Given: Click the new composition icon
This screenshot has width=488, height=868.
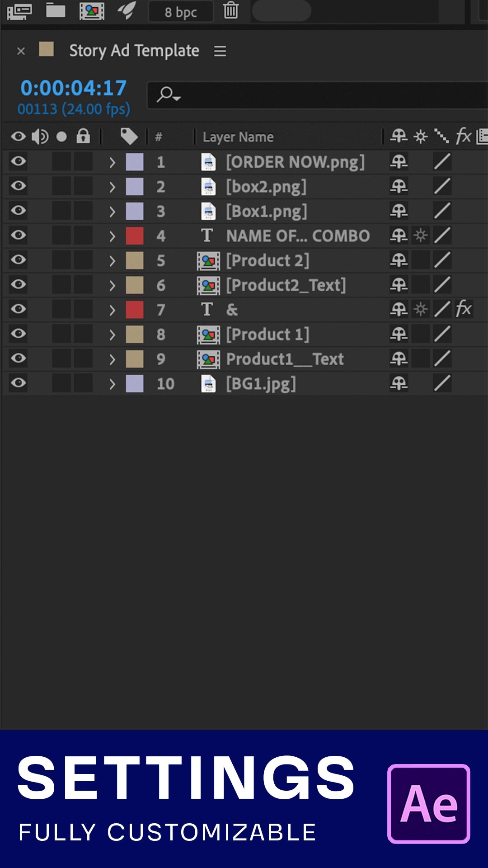Looking at the screenshot, I should (92, 11).
